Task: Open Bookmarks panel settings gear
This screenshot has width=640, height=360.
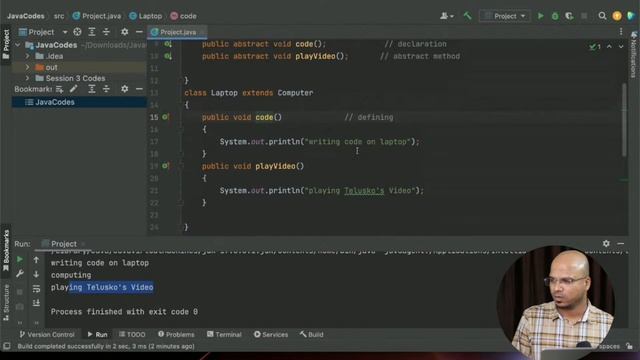Action: pyautogui.click(x=124, y=89)
